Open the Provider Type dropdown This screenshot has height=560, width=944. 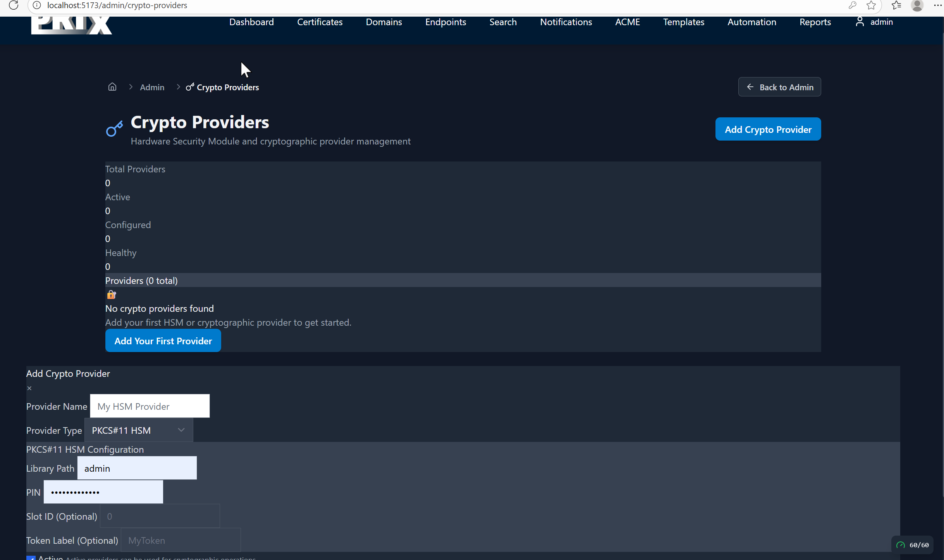tap(139, 430)
